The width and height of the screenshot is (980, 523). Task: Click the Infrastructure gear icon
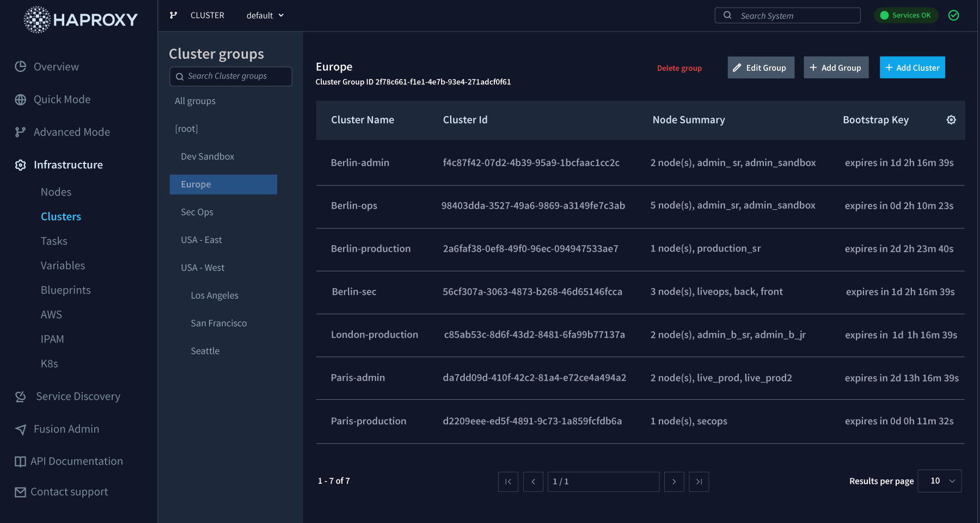point(20,165)
